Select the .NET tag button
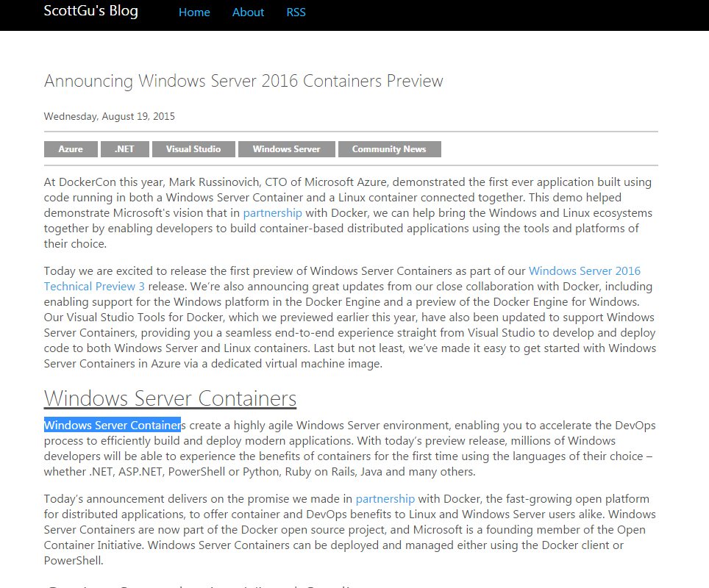 [125, 149]
